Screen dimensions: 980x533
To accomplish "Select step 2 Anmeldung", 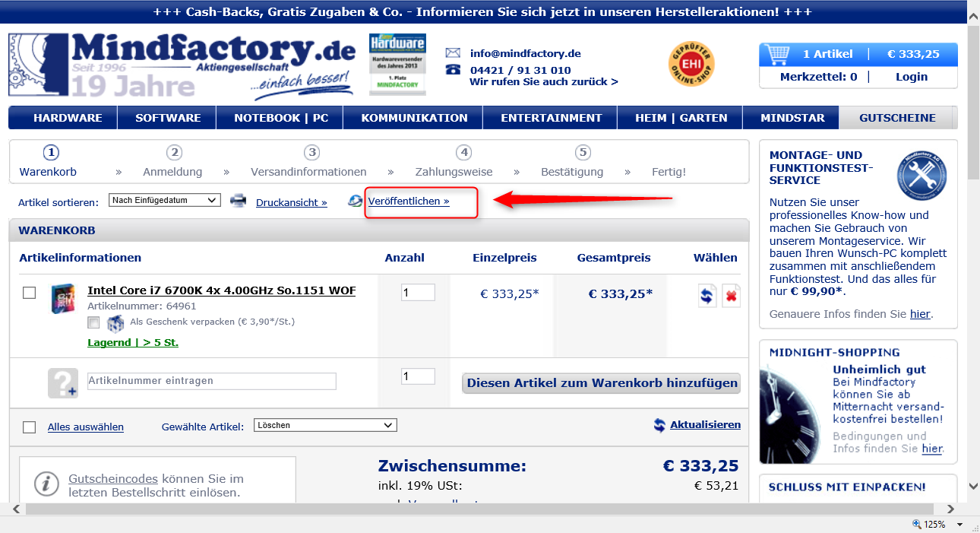I will (x=173, y=162).
